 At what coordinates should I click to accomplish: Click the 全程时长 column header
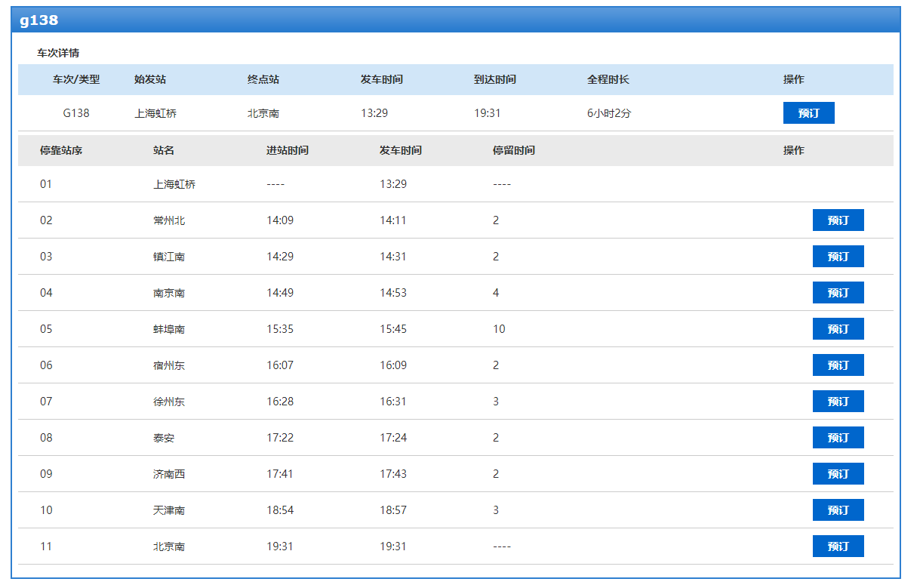point(608,79)
